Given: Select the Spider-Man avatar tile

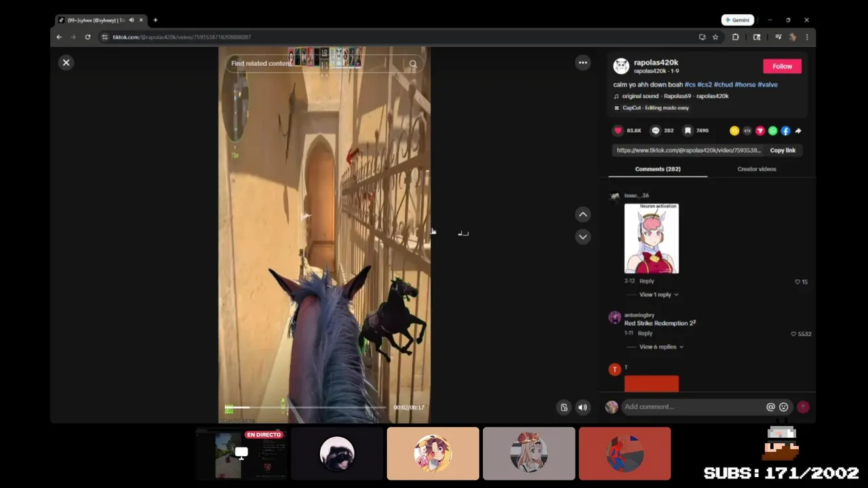Looking at the screenshot, I should 625,453.
